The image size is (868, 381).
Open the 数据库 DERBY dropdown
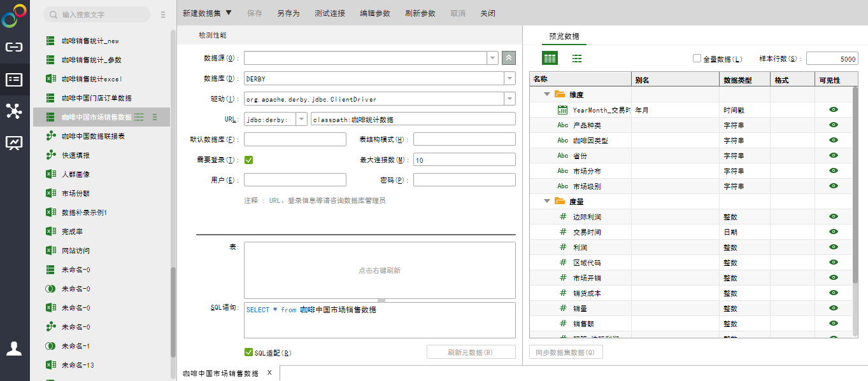[509, 79]
